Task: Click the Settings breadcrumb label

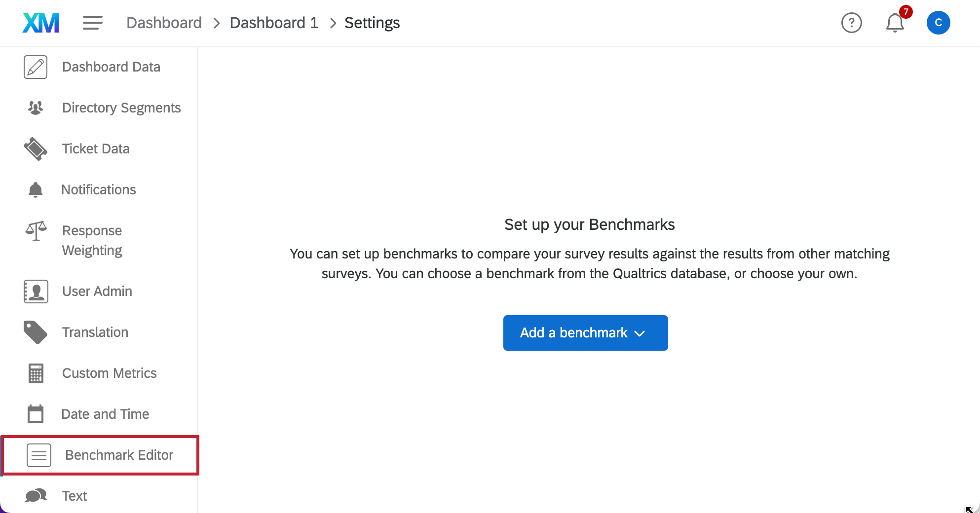Action: pos(372,23)
